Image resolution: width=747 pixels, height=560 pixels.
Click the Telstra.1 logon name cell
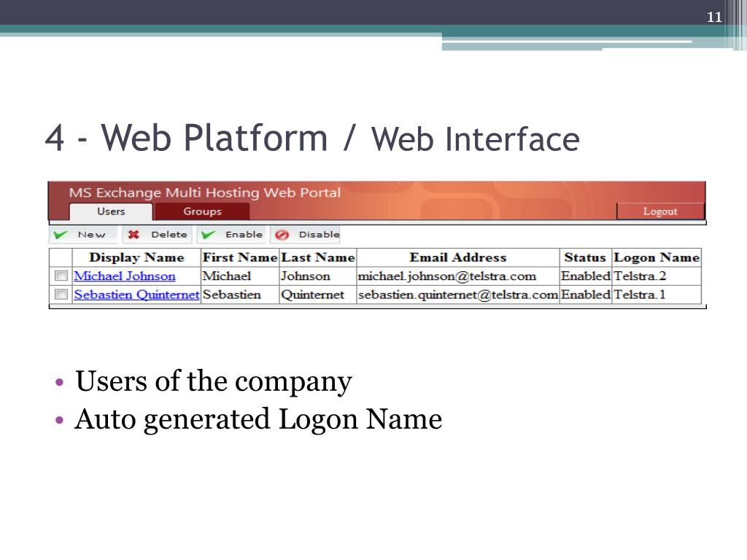(x=657, y=295)
